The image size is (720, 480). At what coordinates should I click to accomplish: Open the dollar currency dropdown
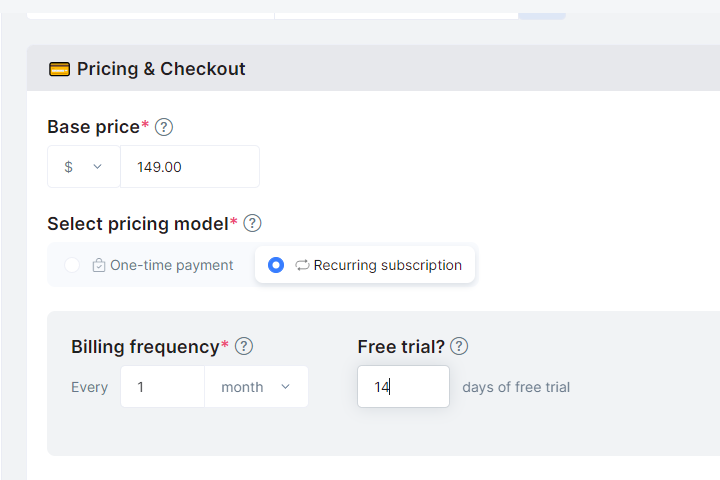pyautogui.click(x=84, y=167)
